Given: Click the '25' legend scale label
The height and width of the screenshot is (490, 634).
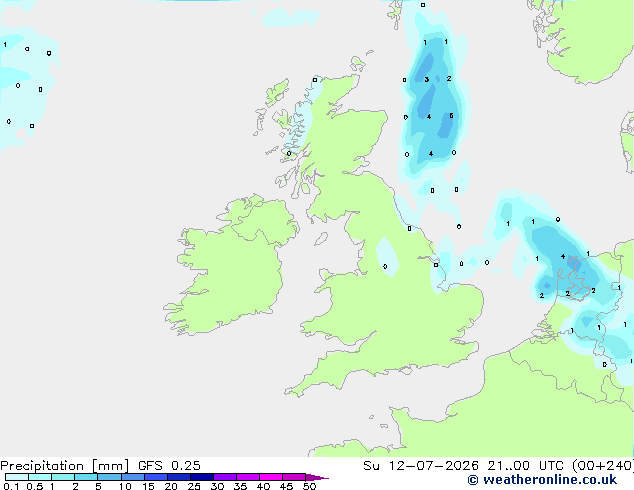Looking at the screenshot, I should [x=194, y=486].
